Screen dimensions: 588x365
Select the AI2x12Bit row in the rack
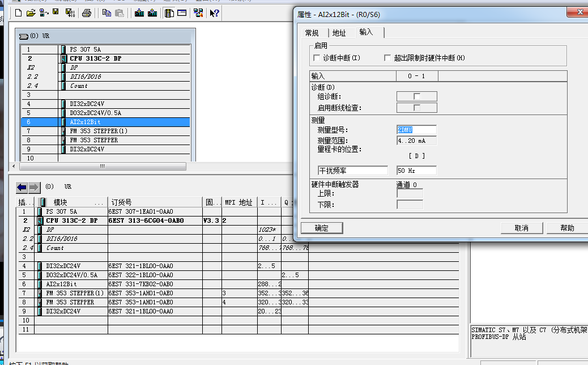(x=105, y=122)
